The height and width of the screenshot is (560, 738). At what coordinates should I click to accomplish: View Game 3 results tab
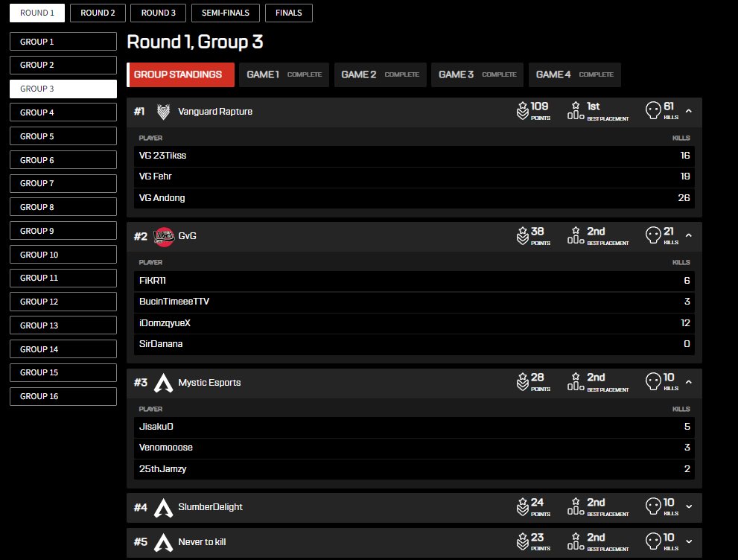477,74
